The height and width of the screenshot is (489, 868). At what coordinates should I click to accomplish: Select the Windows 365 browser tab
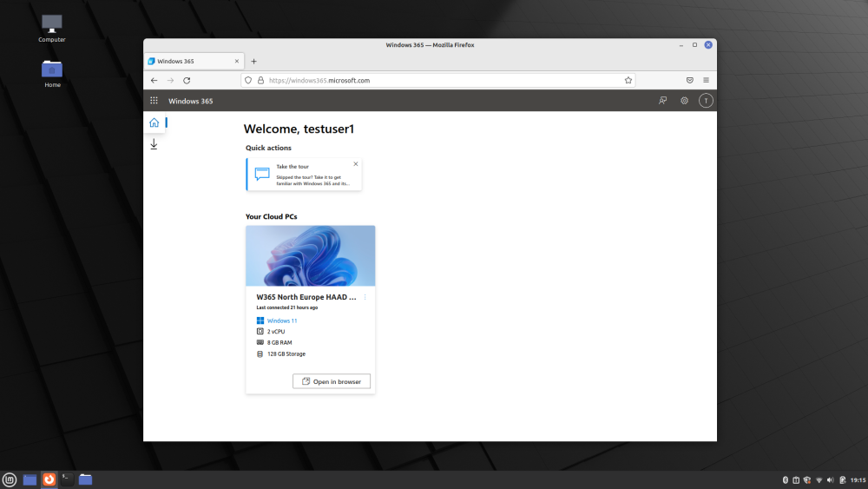coord(194,62)
